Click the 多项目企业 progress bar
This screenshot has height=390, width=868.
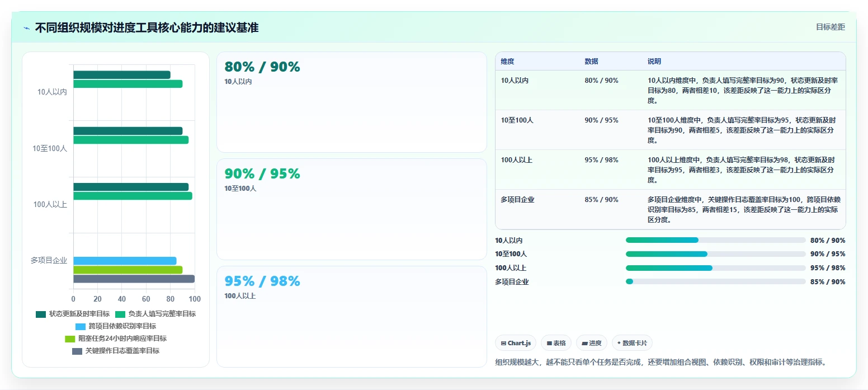(x=715, y=281)
